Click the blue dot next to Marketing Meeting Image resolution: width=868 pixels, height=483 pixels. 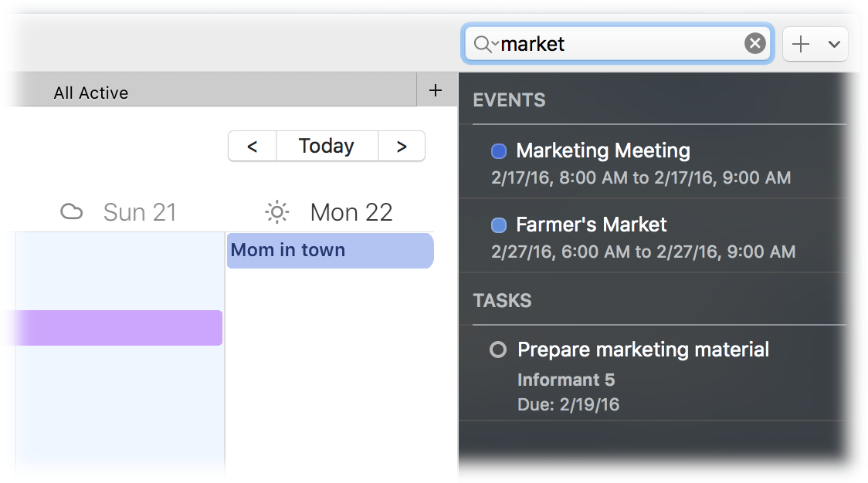[499, 151]
